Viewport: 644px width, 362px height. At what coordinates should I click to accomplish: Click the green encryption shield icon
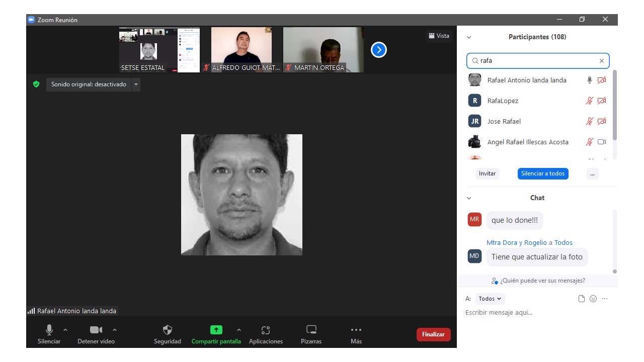click(x=36, y=84)
